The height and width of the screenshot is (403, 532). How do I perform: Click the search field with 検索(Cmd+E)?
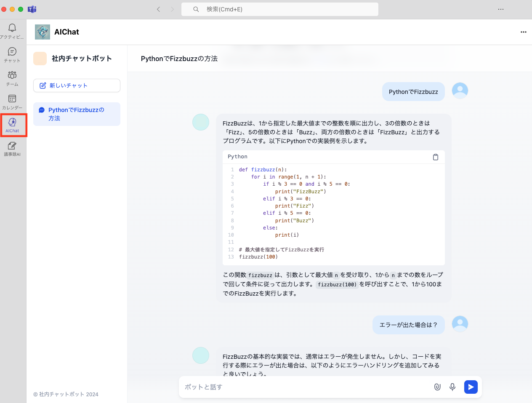[x=280, y=9]
